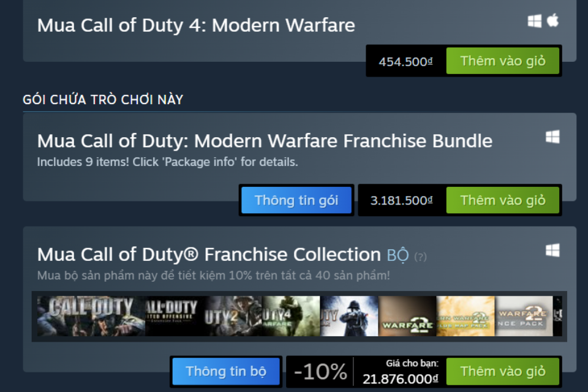Add Call of Duty 4 to the cart
This screenshot has height=392, width=588.
tap(503, 61)
